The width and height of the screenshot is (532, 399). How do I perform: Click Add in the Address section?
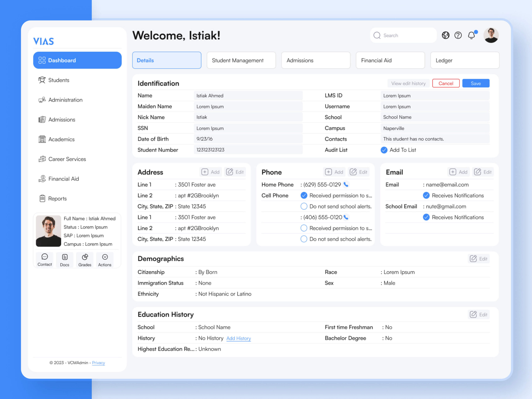pos(211,172)
